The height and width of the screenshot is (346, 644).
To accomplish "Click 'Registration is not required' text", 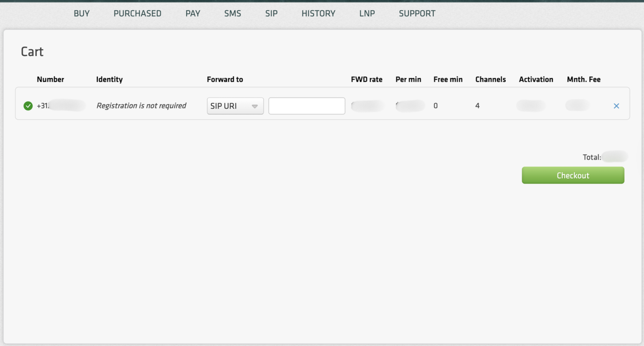I will 141,106.
